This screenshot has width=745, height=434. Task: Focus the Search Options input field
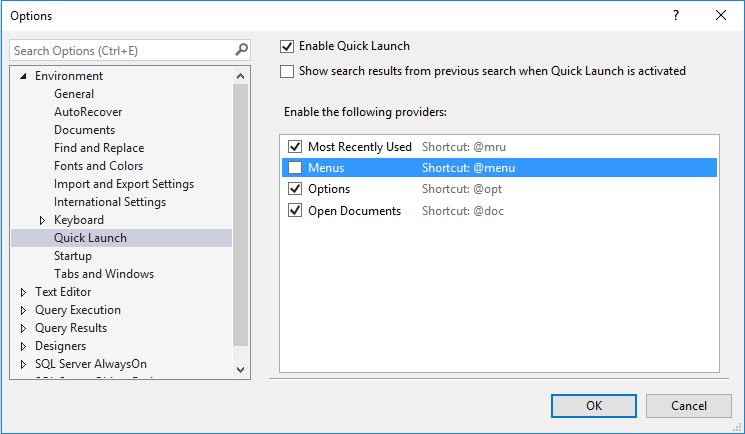pyautogui.click(x=122, y=50)
